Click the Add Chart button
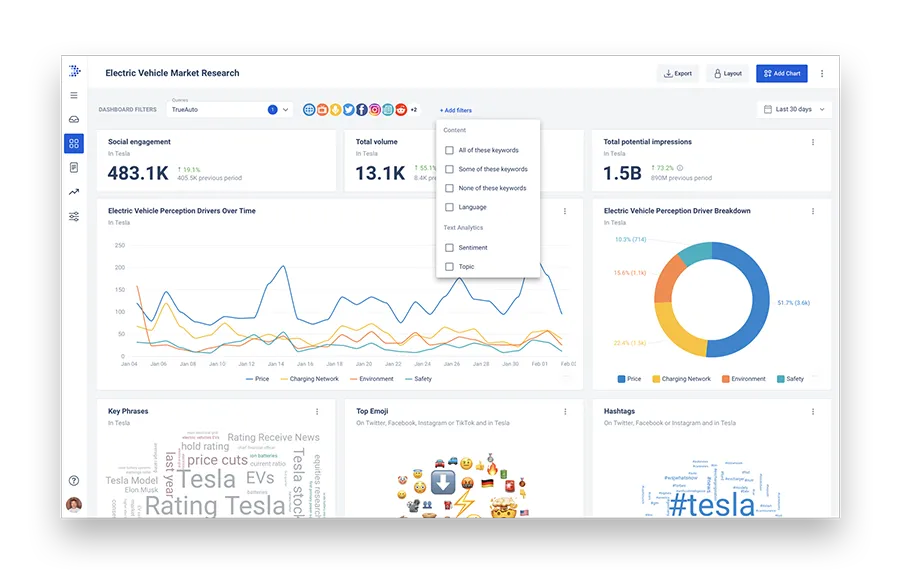The width and height of the screenshot is (900, 572). coord(782,73)
